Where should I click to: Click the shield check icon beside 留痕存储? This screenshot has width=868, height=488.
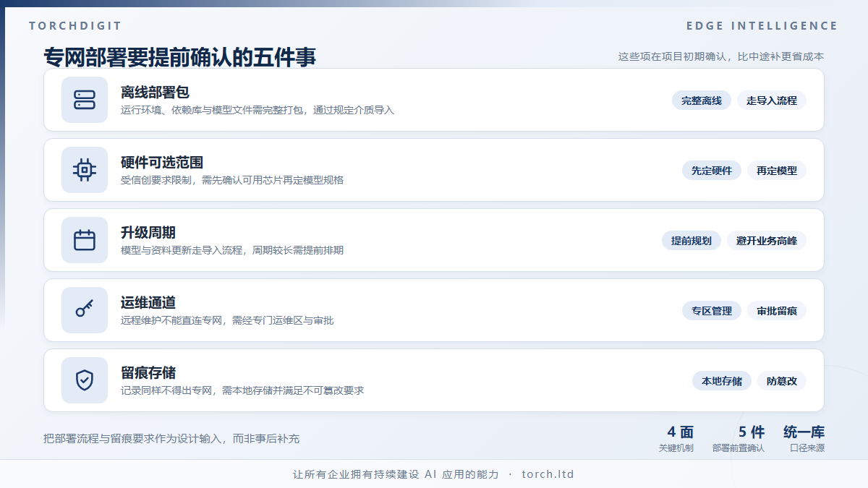point(85,380)
